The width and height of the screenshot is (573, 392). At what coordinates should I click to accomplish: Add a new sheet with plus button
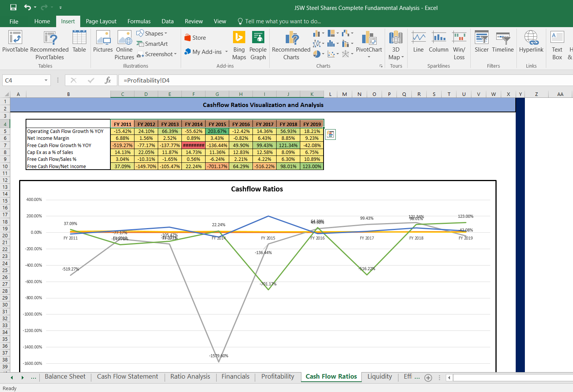click(x=428, y=378)
